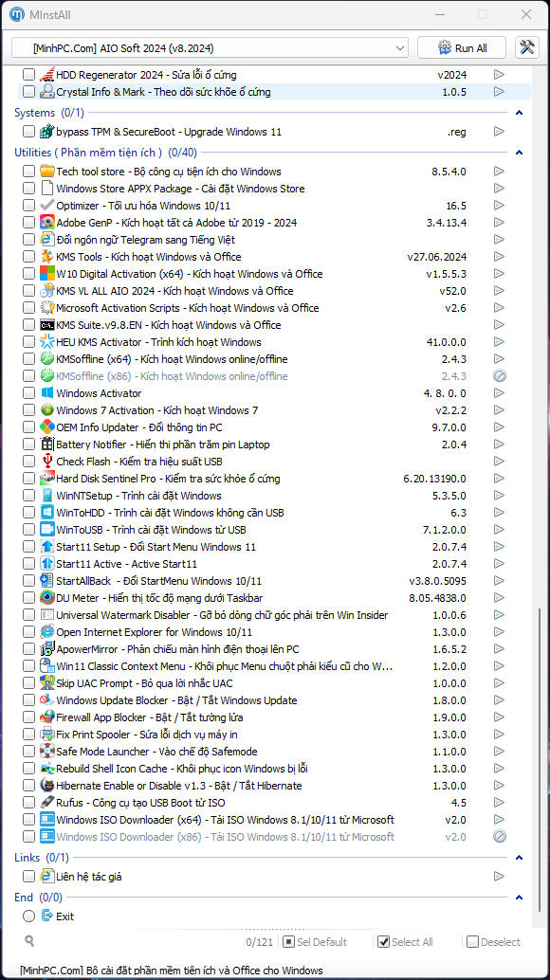Check the Windows Update Blocker checkbox
Viewport: 550px width, 980px height.
(x=28, y=700)
